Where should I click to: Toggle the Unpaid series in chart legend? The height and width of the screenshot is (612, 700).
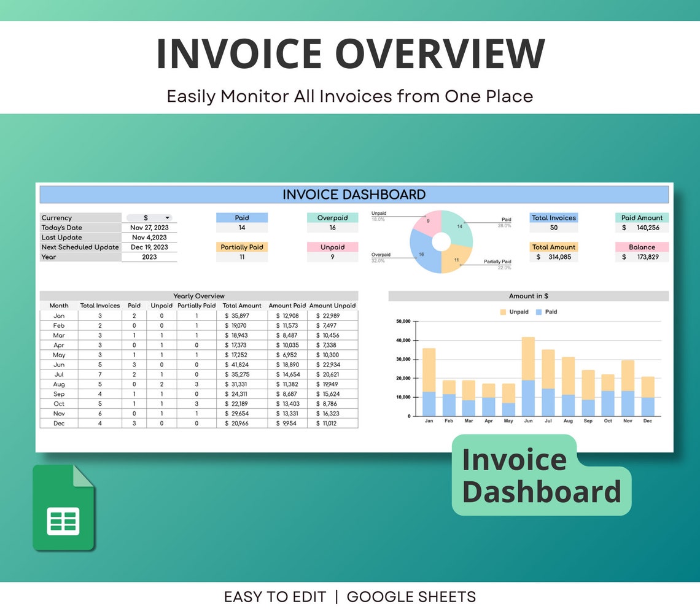[515, 311]
